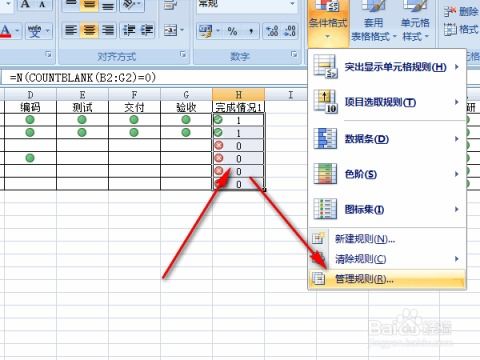Click Delete (删除) cells button

tap(462, 12)
